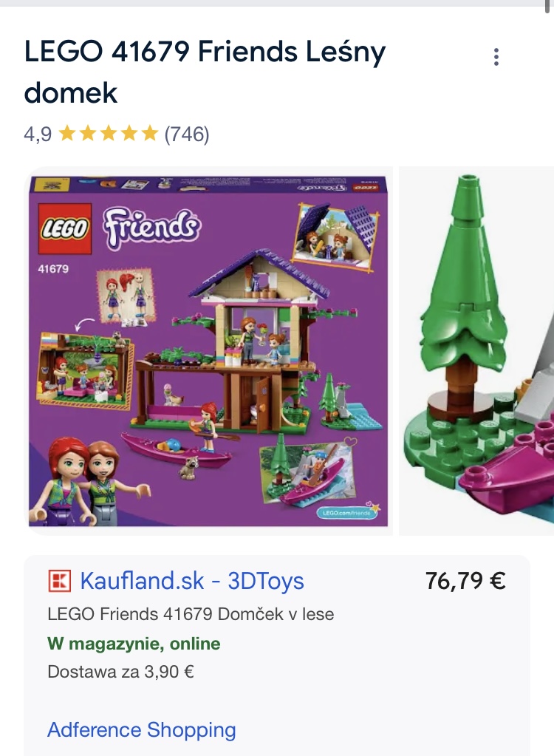Open review count (746)

click(x=187, y=134)
